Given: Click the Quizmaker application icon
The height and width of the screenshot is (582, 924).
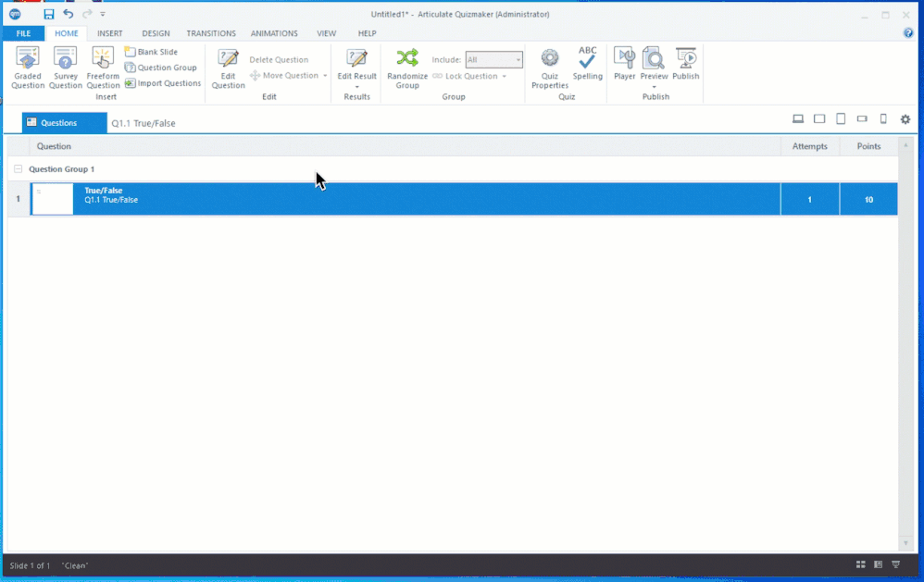Looking at the screenshot, I should tap(16, 14).
